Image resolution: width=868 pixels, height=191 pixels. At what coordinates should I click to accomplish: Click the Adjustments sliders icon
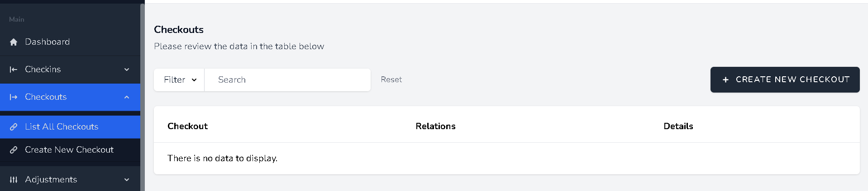coord(14,180)
